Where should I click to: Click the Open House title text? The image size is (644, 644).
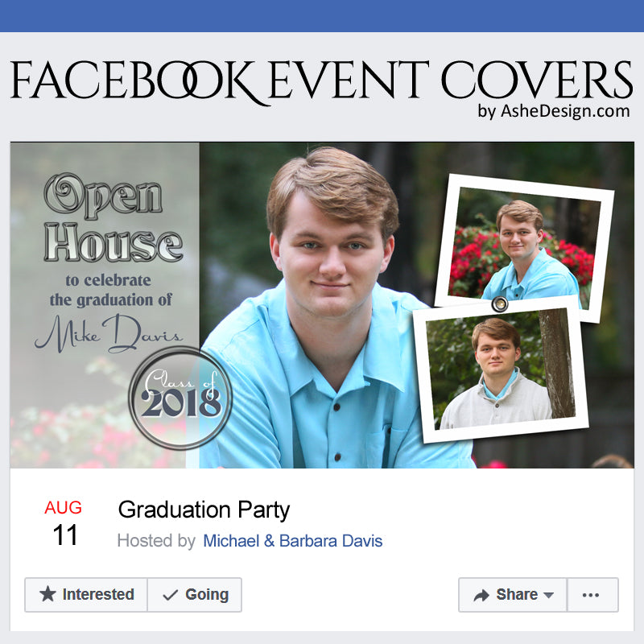114,217
